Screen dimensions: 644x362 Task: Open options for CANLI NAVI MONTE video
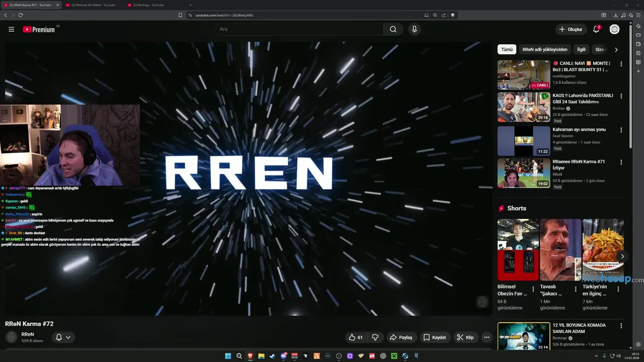pyautogui.click(x=621, y=64)
